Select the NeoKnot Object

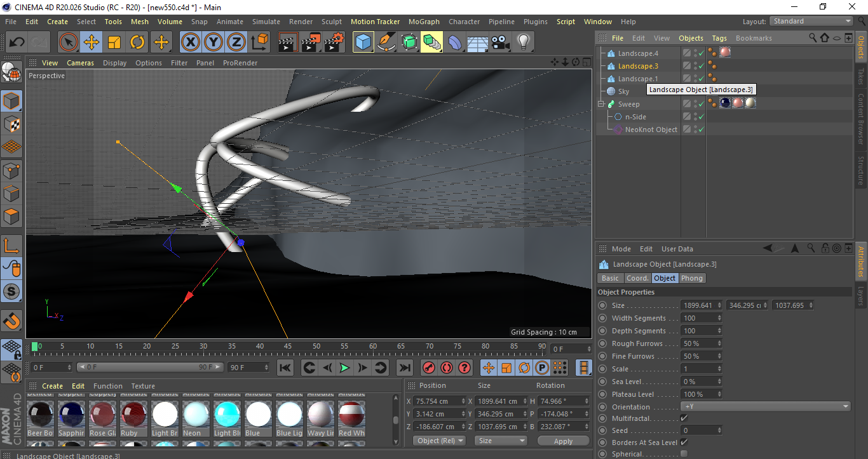click(651, 130)
